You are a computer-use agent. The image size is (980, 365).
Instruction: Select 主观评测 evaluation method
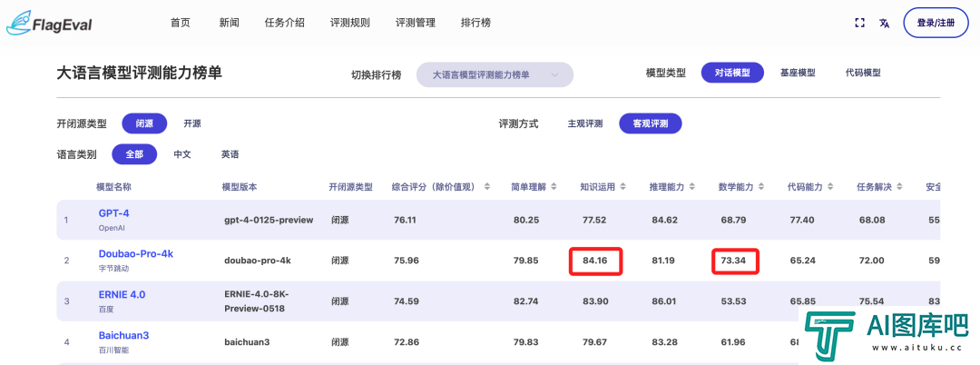585,123
